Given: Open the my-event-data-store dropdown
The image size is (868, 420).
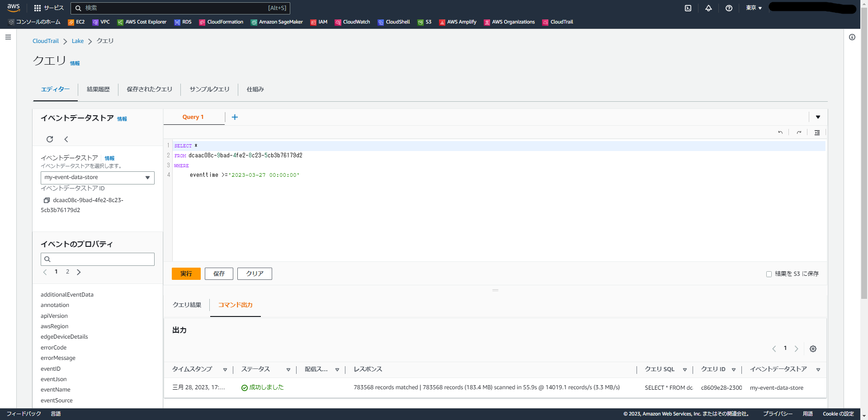Looking at the screenshot, I should tap(98, 178).
